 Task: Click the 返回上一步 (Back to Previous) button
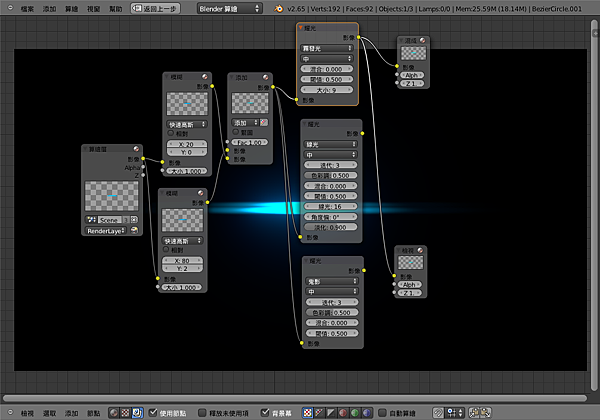point(155,8)
